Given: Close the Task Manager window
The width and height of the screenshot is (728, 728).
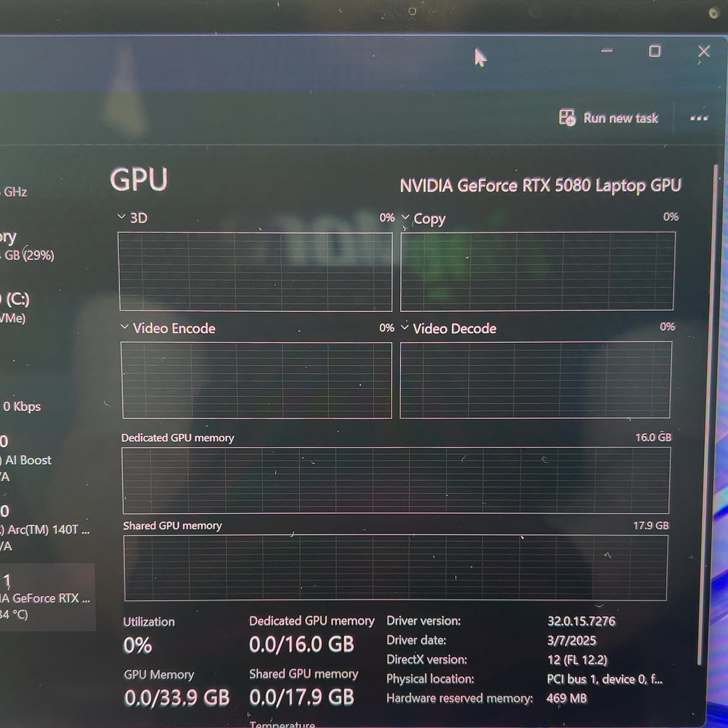Looking at the screenshot, I should (704, 51).
